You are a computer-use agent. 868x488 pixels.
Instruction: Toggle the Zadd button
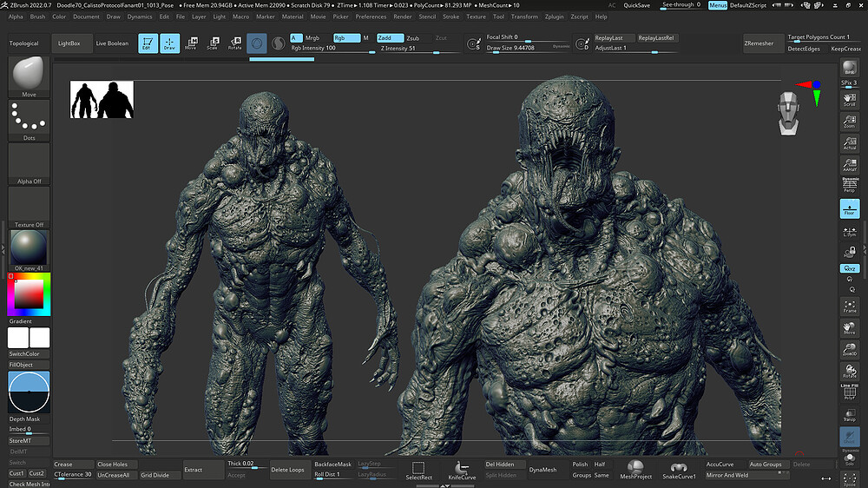coord(390,37)
